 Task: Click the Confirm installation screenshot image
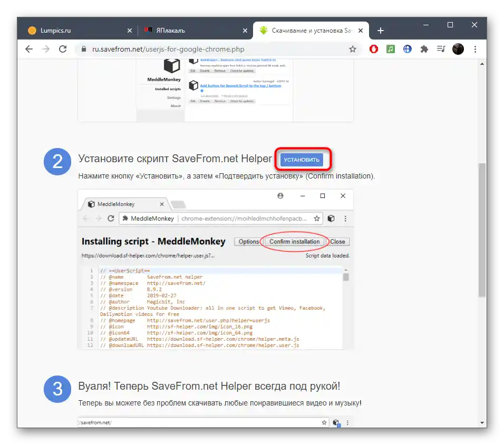tap(216, 270)
